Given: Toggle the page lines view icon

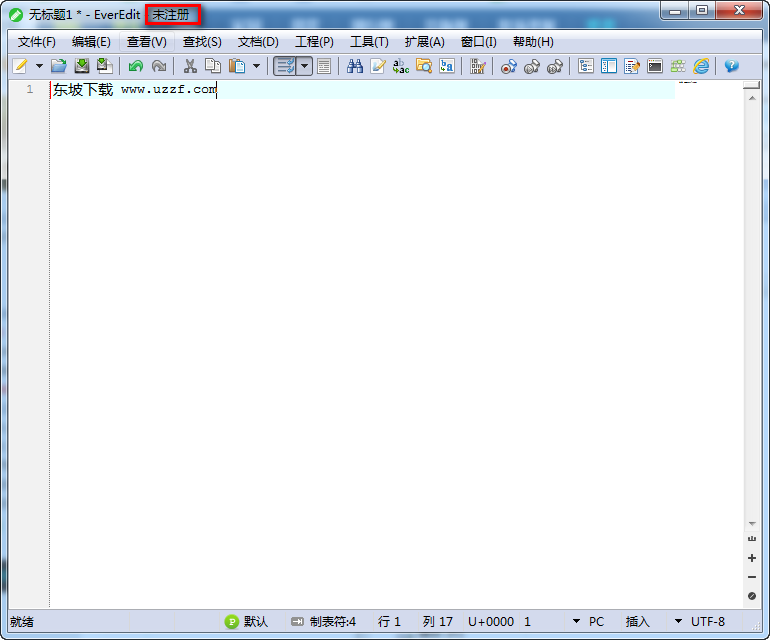Looking at the screenshot, I should (x=324, y=66).
